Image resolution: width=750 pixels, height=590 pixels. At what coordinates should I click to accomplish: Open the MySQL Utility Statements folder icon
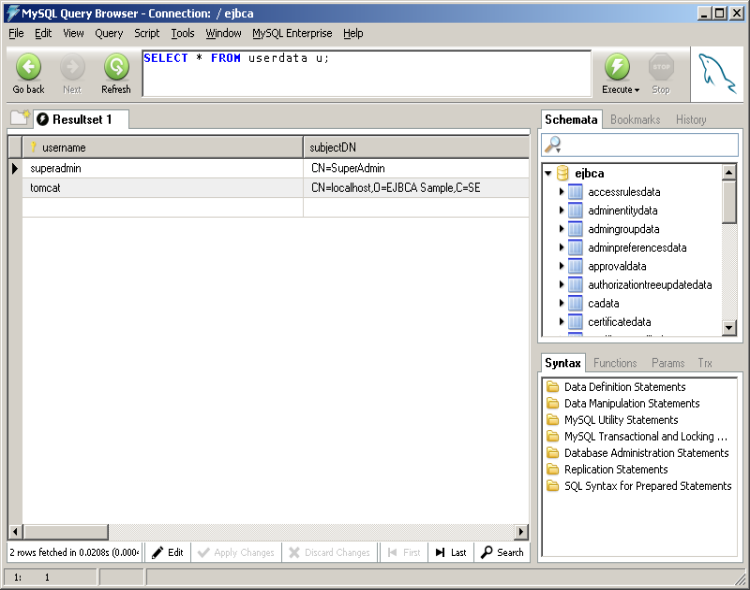coord(553,420)
